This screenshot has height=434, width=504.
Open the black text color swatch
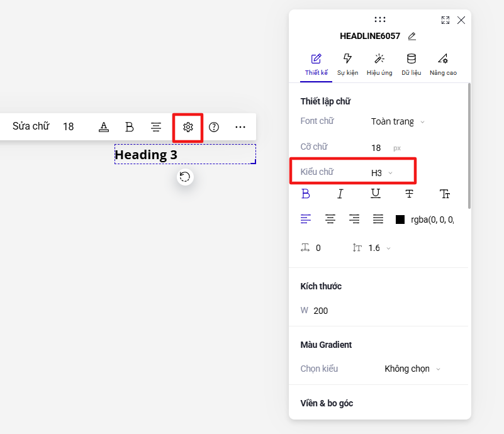pyautogui.click(x=400, y=220)
